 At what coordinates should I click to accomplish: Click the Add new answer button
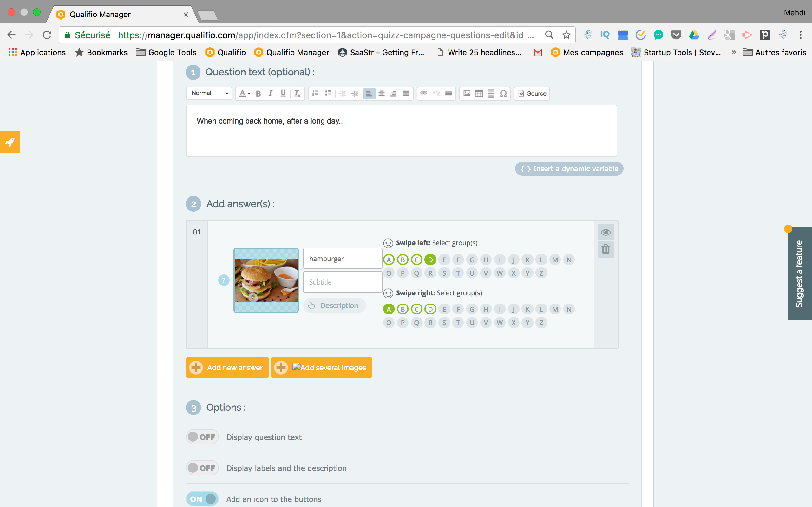227,368
